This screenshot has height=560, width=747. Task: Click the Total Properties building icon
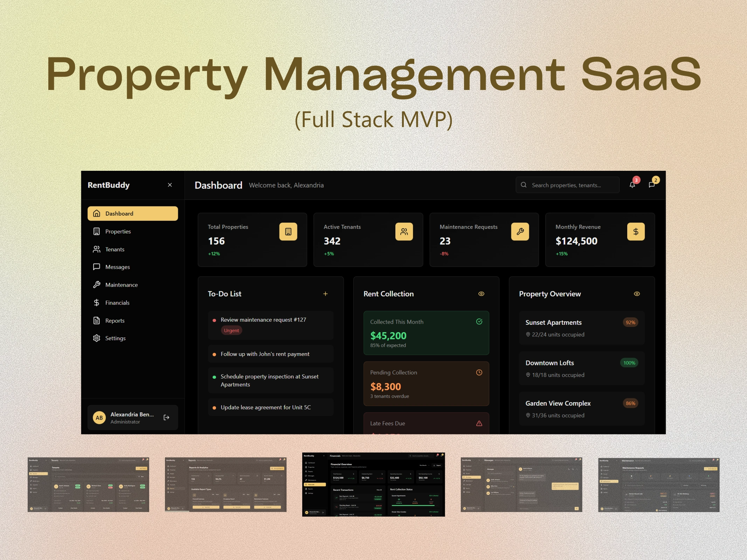[x=288, y=231]
